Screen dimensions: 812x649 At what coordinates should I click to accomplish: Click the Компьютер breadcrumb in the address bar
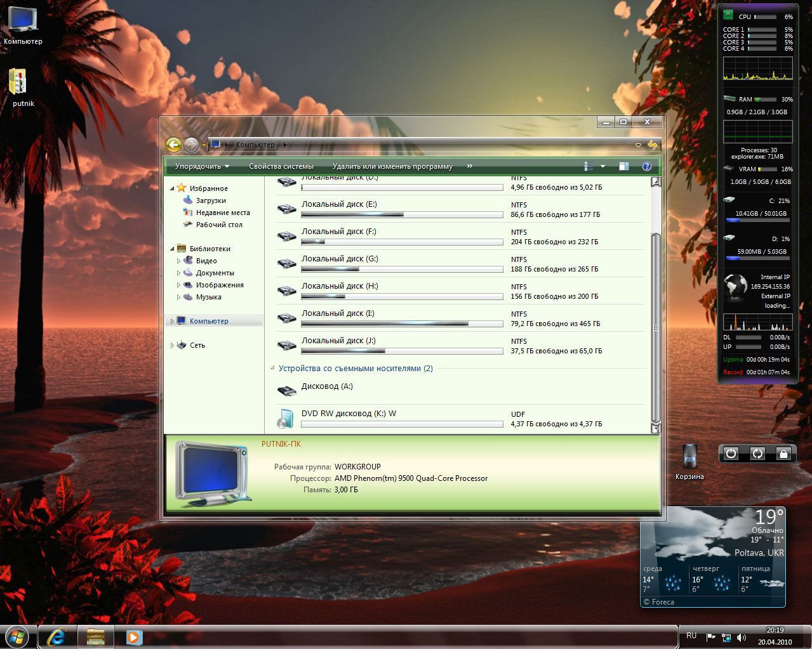(x=255, y=145)
